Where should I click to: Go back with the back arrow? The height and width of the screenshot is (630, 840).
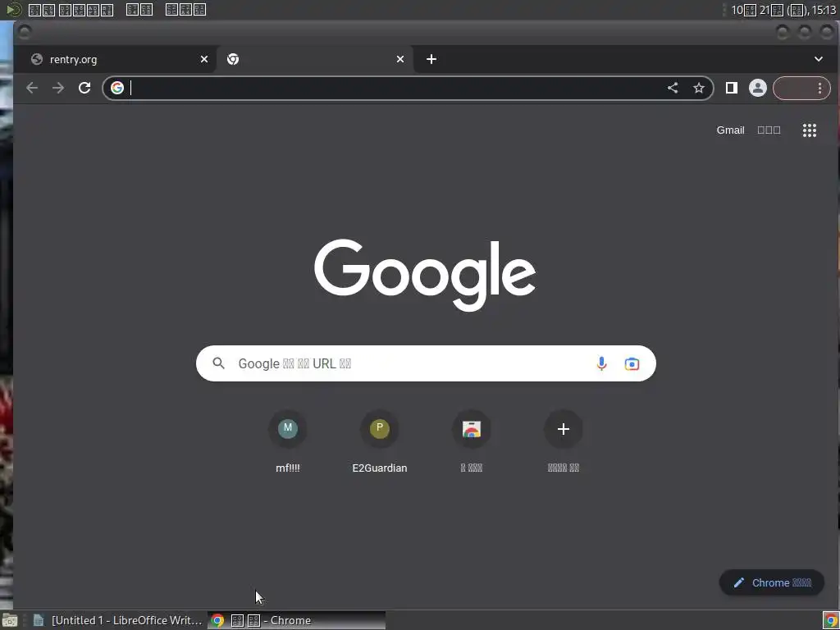[32, 88]
